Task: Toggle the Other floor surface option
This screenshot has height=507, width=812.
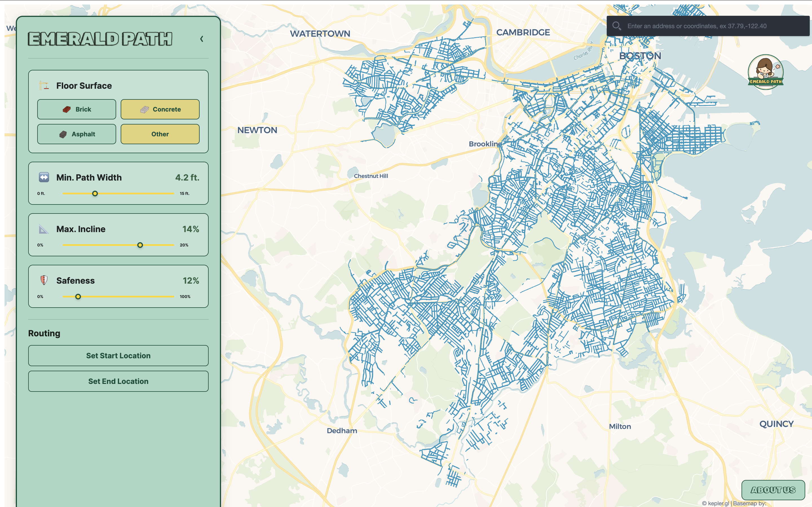Action: coord(160,134)
